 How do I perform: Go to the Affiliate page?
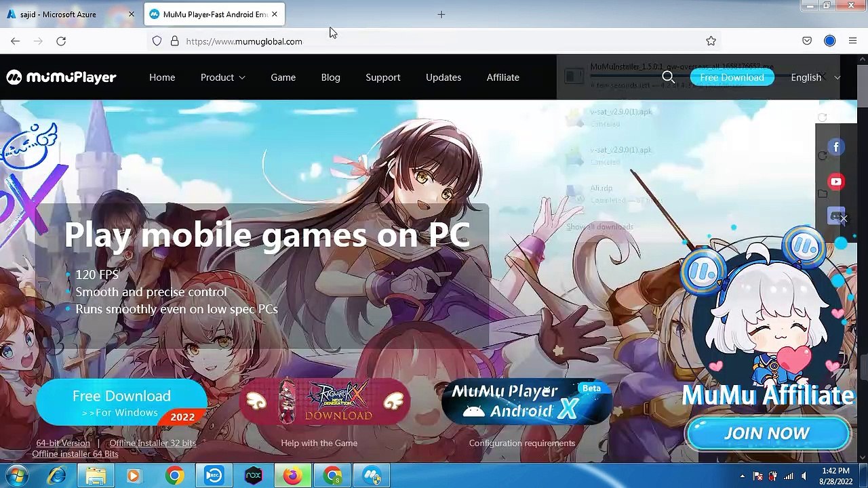click(502, 77)
